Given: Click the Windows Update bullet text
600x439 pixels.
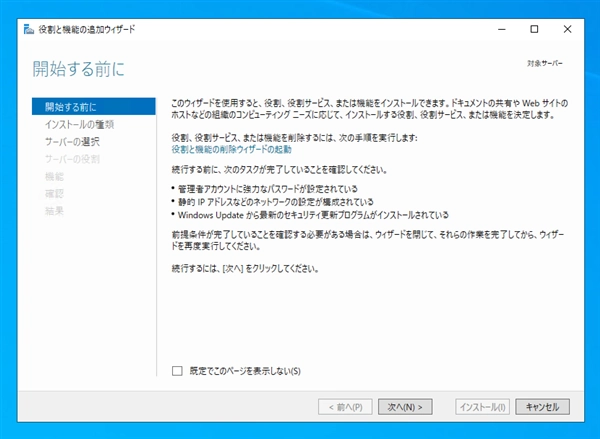Looking at the screenshot, I should click(x=313, y=215).
